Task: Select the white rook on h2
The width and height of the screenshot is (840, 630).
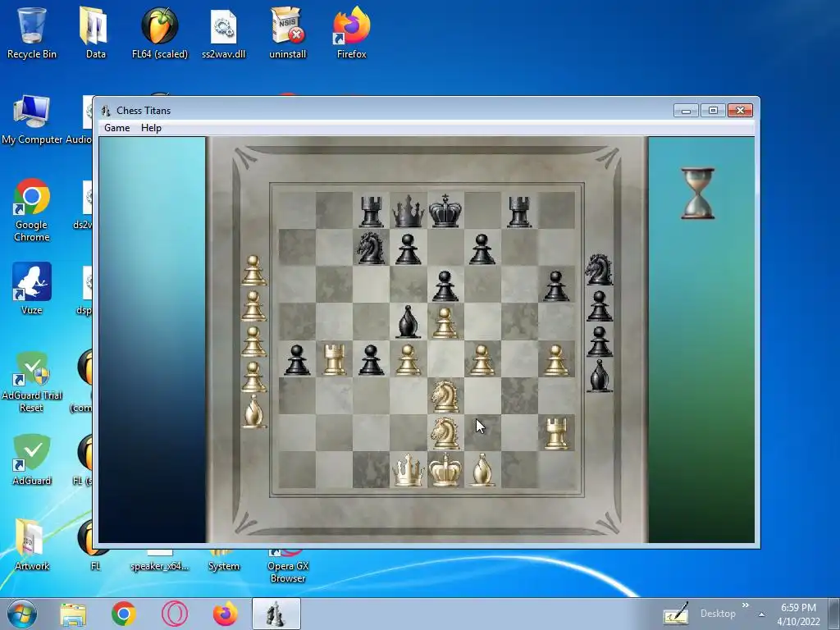Action: tap(555, 433)
